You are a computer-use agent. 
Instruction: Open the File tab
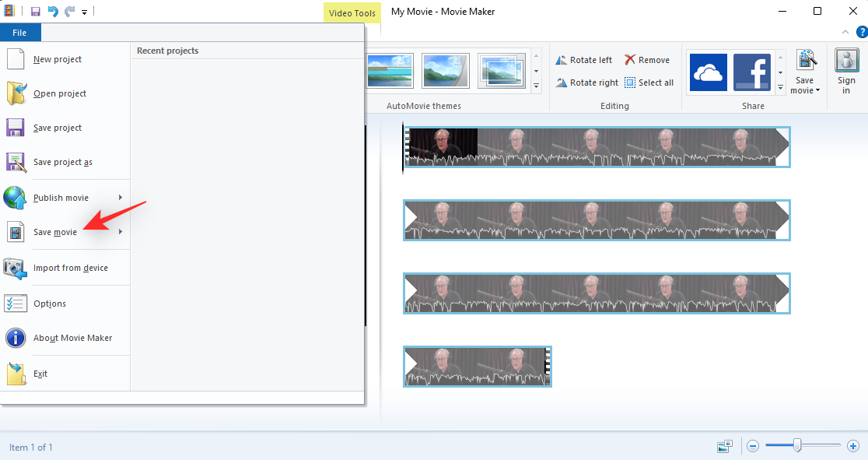pos(20,33)
